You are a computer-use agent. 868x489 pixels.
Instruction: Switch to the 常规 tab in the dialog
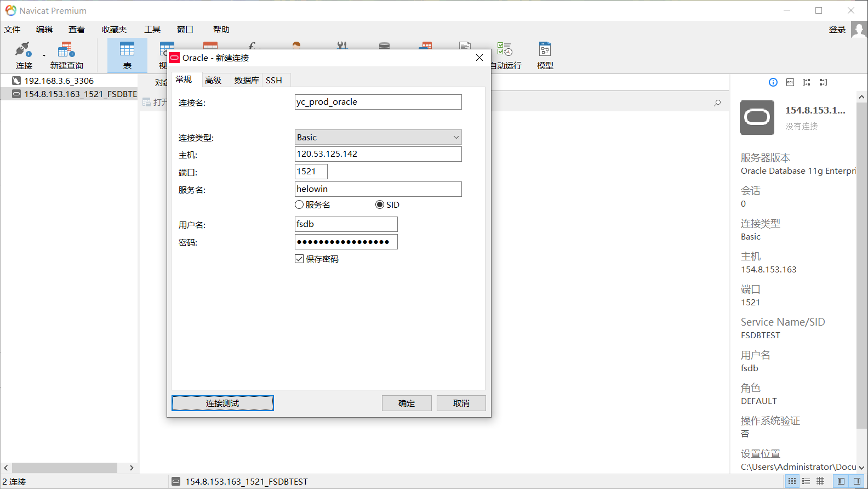(186, 79)
